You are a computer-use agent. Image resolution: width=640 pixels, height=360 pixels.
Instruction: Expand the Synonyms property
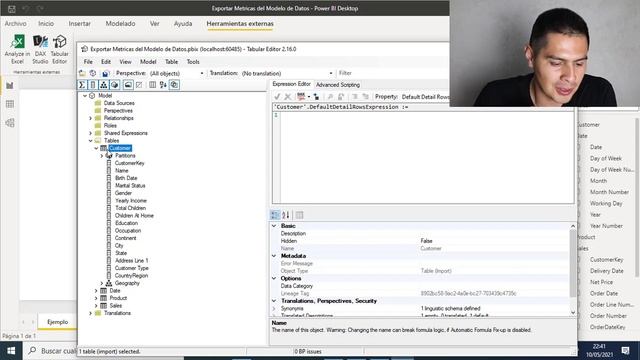[274, 309]
